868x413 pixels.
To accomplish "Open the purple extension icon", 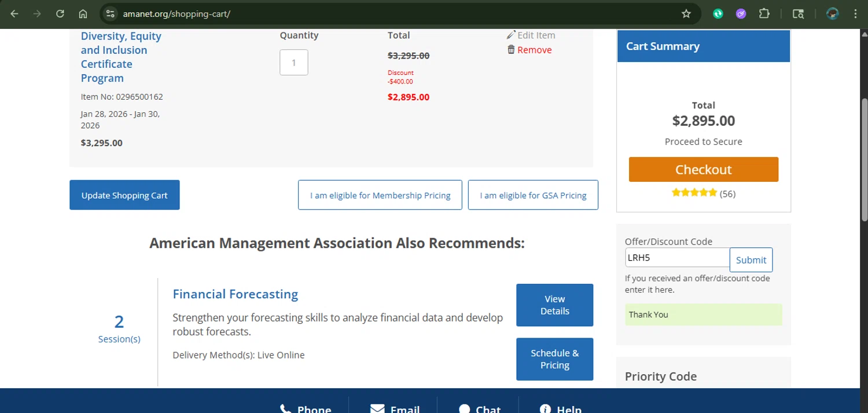I will (741, 14).
